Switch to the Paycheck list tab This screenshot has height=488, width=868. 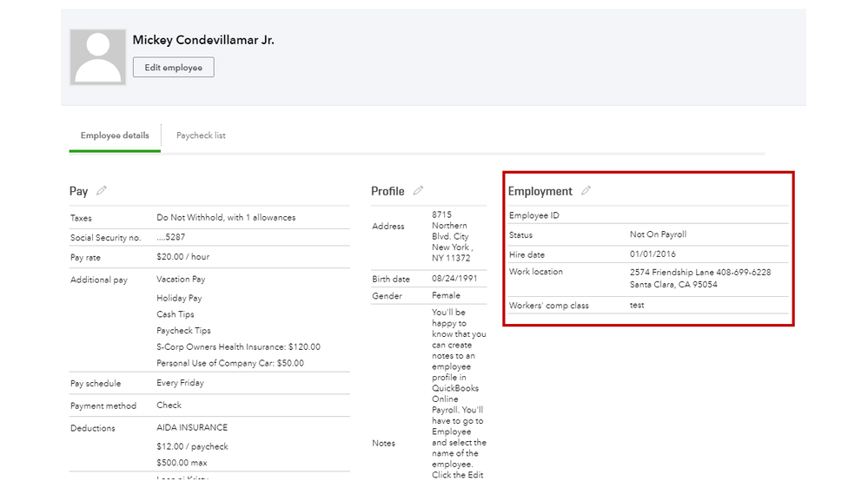click(201, 135)
